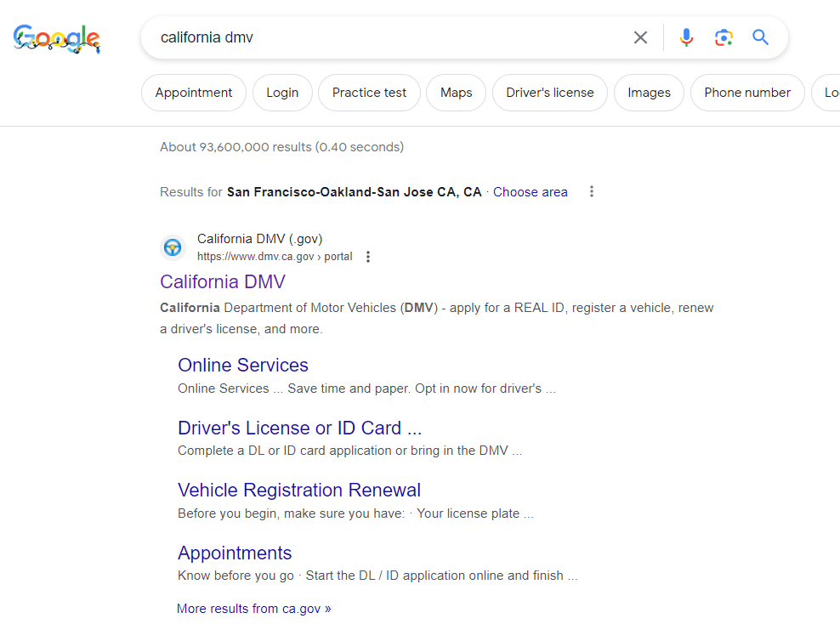Click the snippet mentioning REAL ID
840x624 pixels.
[x=437, y=318]
